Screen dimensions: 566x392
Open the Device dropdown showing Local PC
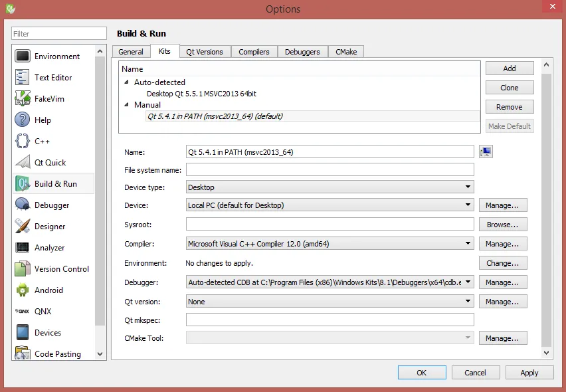(330, 205)
